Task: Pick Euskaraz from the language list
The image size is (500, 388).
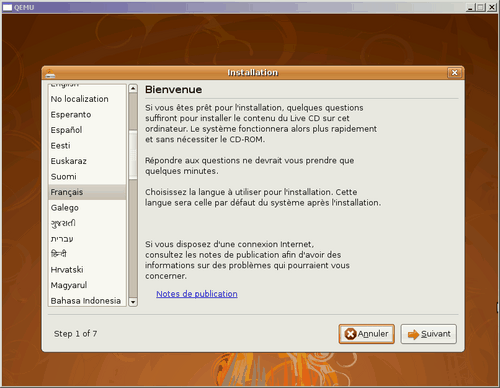Action: [87, 161]
